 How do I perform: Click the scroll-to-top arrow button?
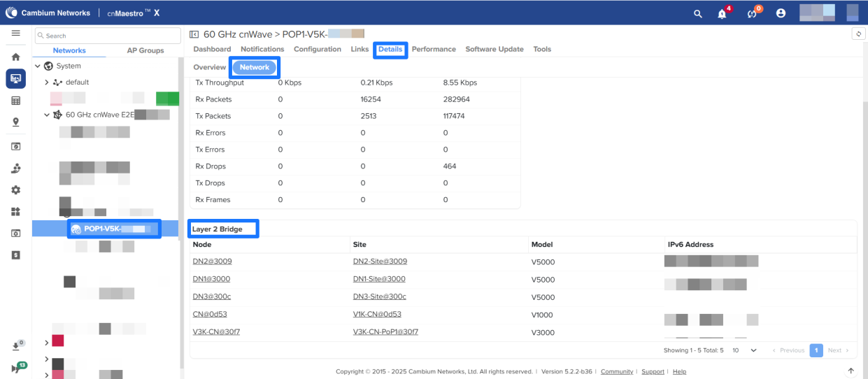pos(851,371)
